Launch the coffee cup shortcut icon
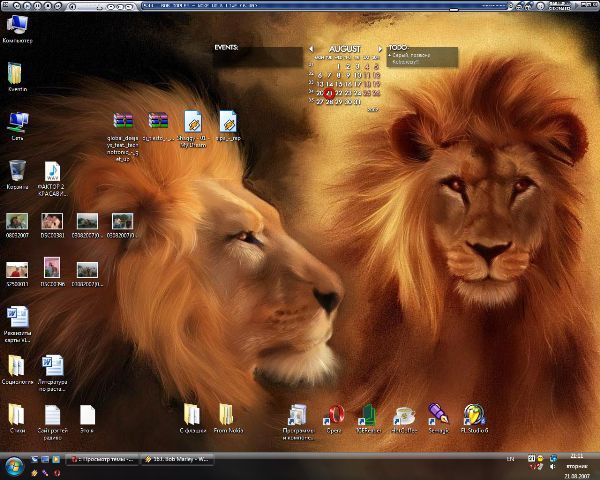600x480 pixels. click(x=404, y=418)
